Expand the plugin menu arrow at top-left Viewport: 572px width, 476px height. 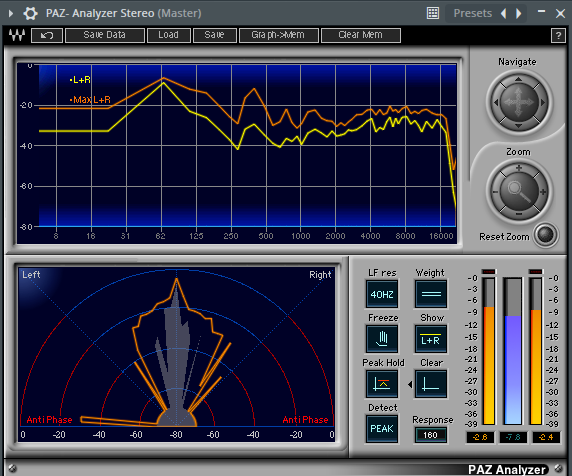tap(11, 13)
